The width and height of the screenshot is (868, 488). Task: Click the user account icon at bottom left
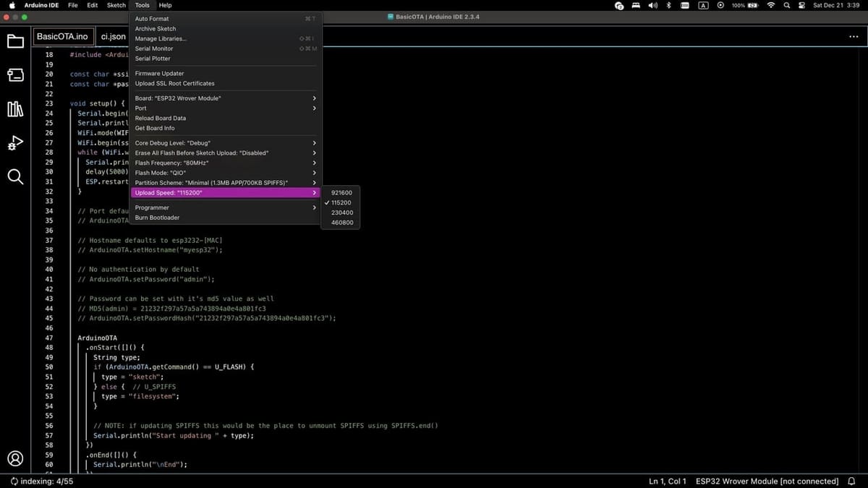[x=15, y=458]
